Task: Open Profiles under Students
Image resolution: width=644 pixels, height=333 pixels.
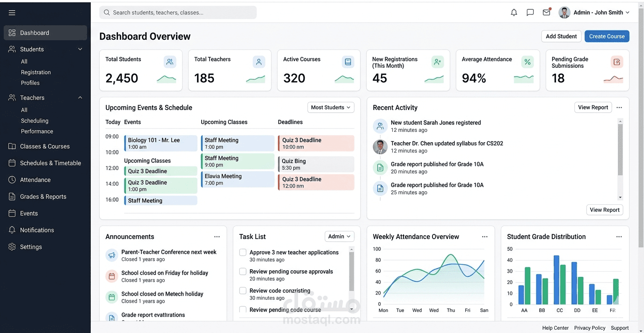Action: 30,83
